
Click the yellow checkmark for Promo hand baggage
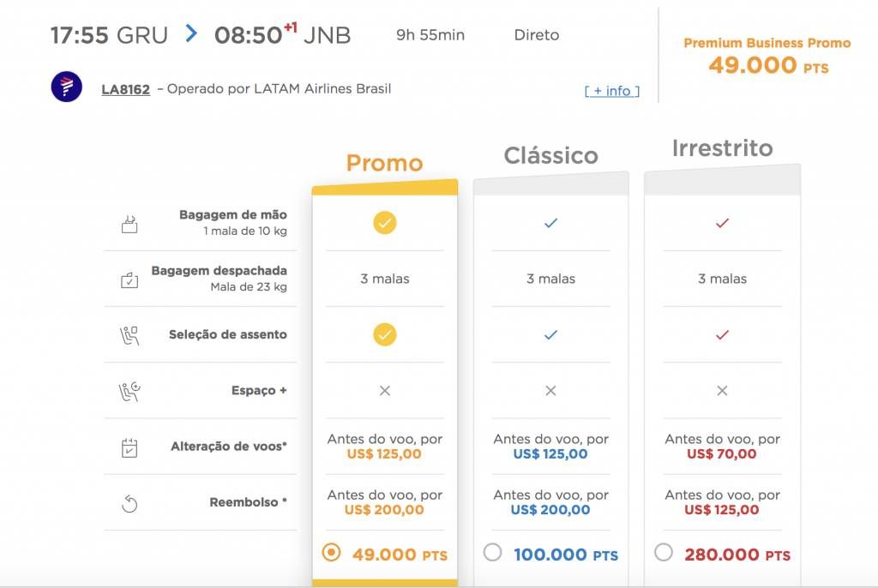pos(385,223)
